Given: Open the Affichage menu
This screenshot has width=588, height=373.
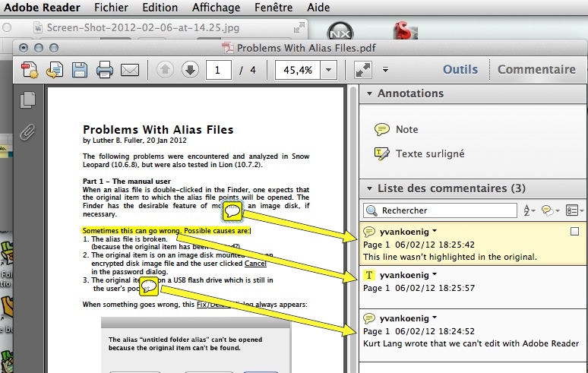Looking at the screenshot, I should [216, 8].
